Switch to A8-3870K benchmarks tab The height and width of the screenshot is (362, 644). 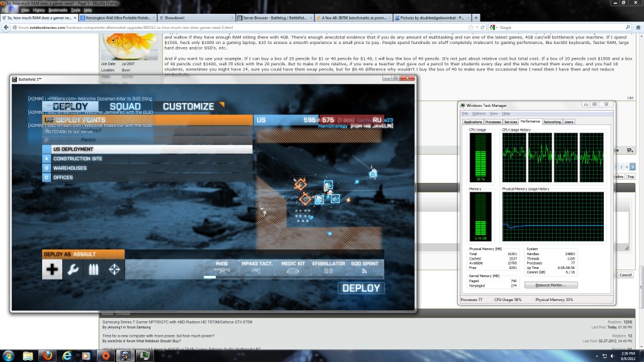[x=353, y=18]
